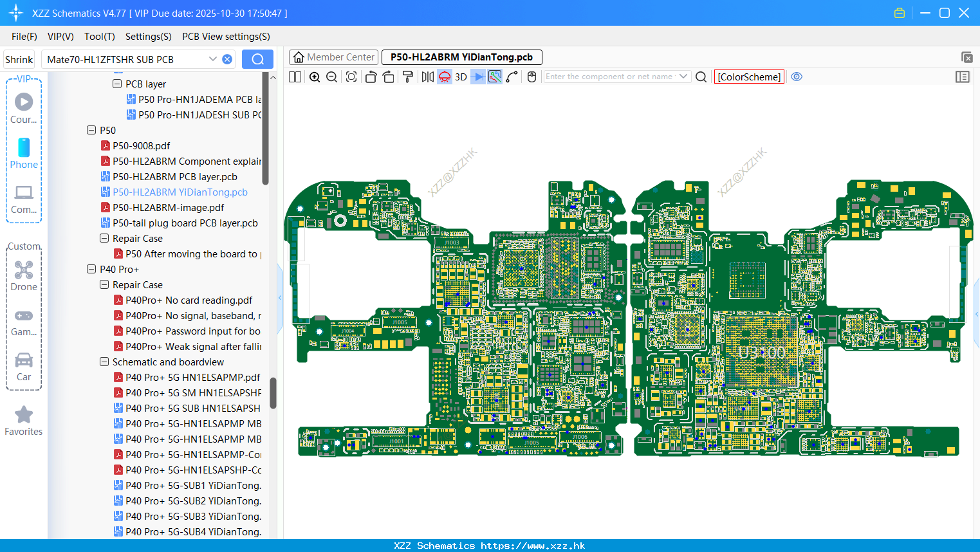Screen dimensions: 980x552
Task: Toggle the net routing display icon
Action: tap(495, 77)
